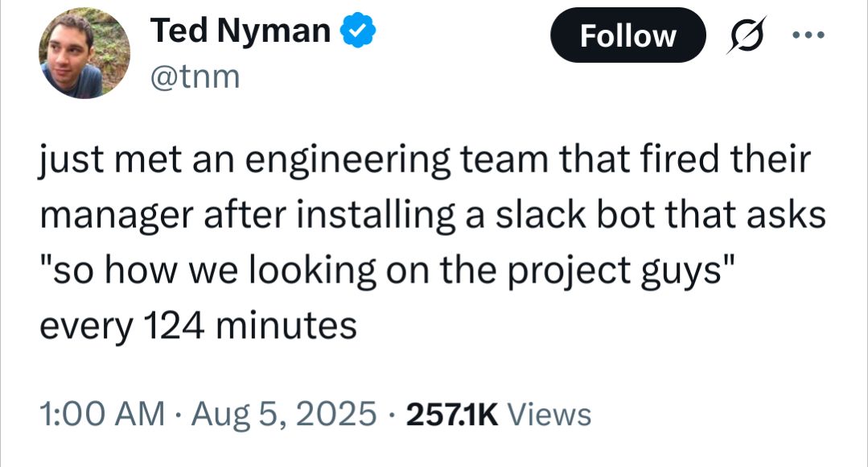Click the Aug 5, 2025 timestamp
Image resolution: width=868 pixels, height=467 pixels.
pyautogui.click(x=278, y=414)
